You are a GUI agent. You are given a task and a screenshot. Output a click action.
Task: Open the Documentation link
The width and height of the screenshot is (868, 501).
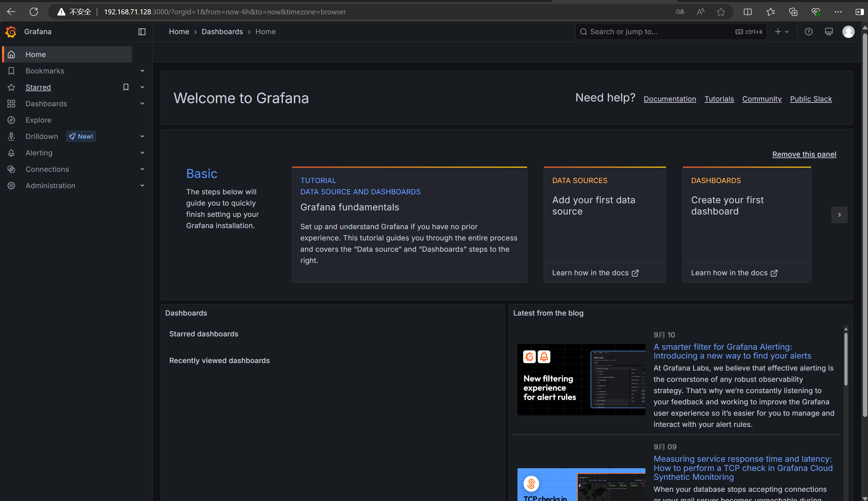coord(670,99)
